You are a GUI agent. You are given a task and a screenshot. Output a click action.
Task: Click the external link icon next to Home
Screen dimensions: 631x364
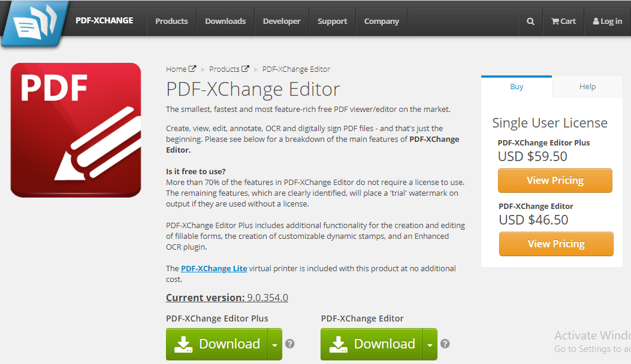193,68
